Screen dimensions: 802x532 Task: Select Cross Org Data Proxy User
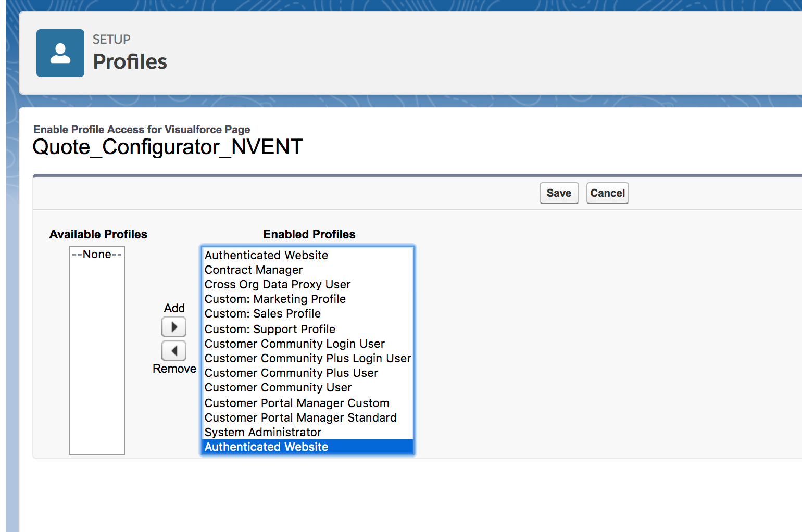tap(278, 285)
